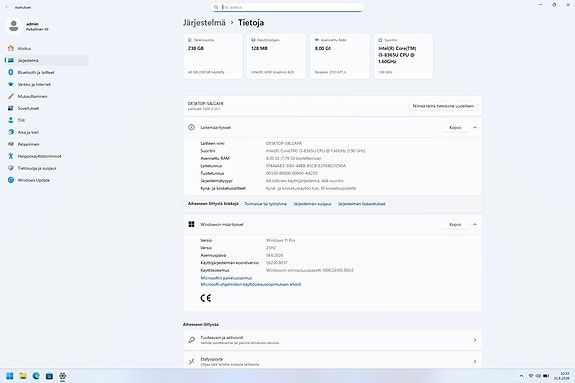Select the version value 25H2
The image size is (575, 383).
pyautogui.click(x=271, y=248)
